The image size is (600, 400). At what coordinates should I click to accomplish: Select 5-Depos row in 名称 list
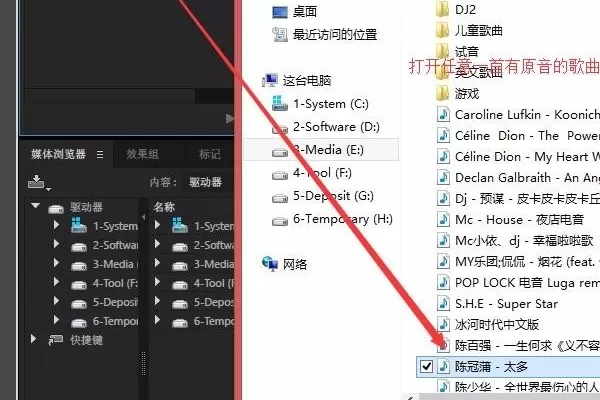tap(193, 302)
